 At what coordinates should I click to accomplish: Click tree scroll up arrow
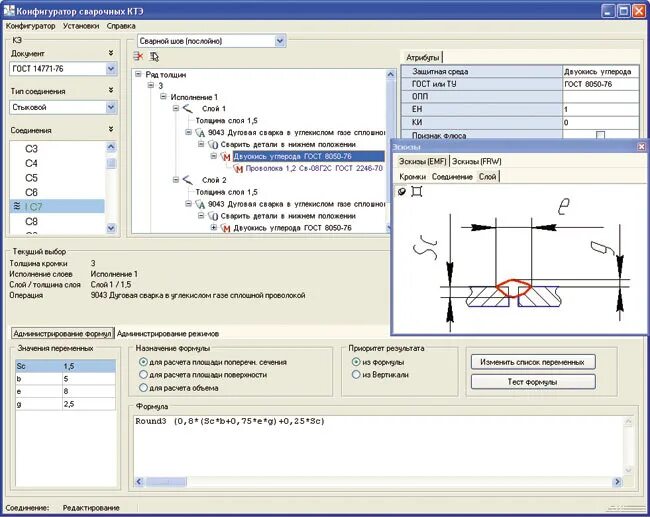pyautogui.click(x=390, y=75)
